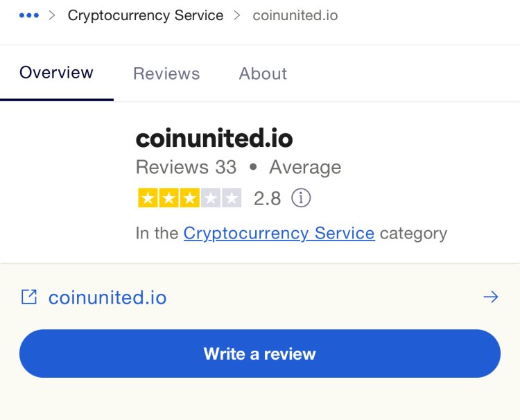Click coinunited.io in the breadcrumb

coord(295,15)
